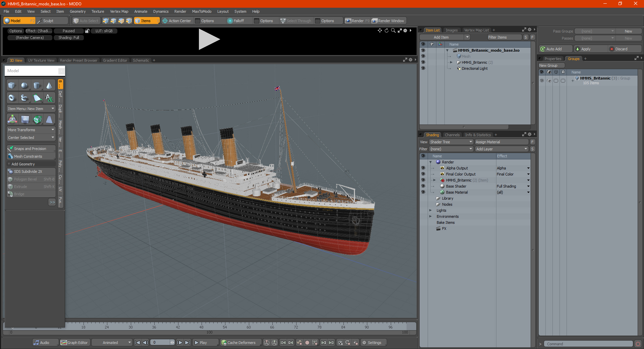Image resolution: width=644 pixels, height=349 pixels.
Task: Activate the Taper tool icon
Action: pos(49,119)
